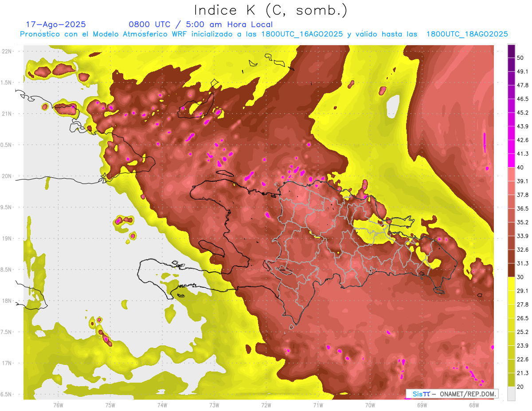This screenshot has height=411, width=532.
Task: Click the 21N latitude label
Action: click(7, 114)
